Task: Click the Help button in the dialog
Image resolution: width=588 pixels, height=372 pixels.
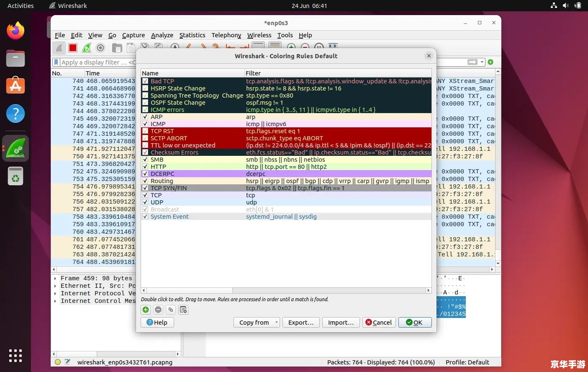Action: click(157, 322)
